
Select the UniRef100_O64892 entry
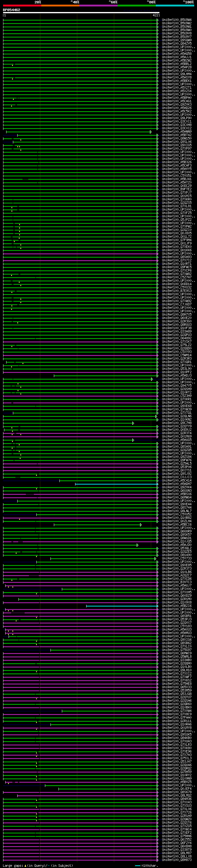[177, 338]
